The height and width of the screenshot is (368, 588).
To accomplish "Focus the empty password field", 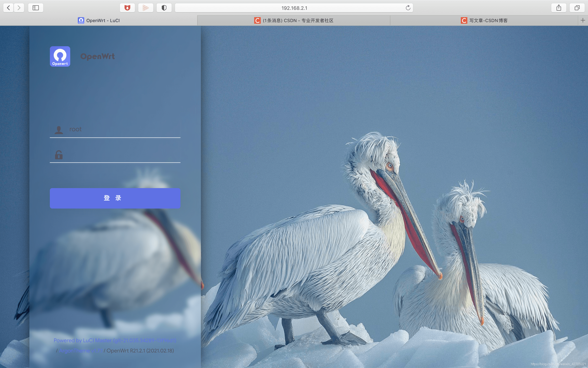I will coord(115,155).
